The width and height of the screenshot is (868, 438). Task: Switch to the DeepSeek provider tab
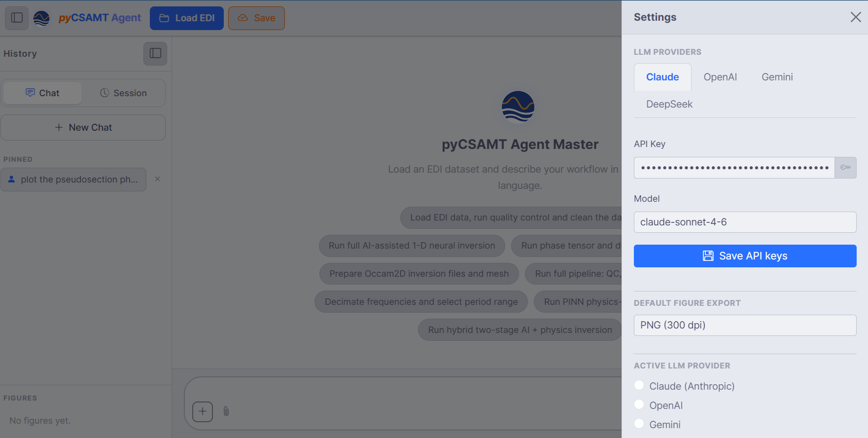[669, 104]
